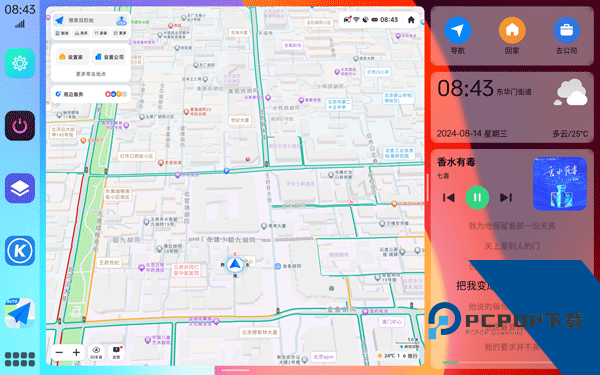Select the 澳门中心 map label

(x=391, y=322)
